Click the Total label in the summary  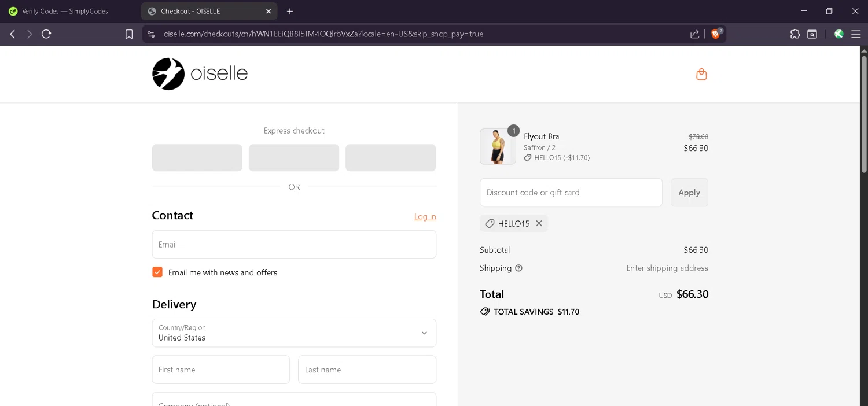tap(492, 294)
